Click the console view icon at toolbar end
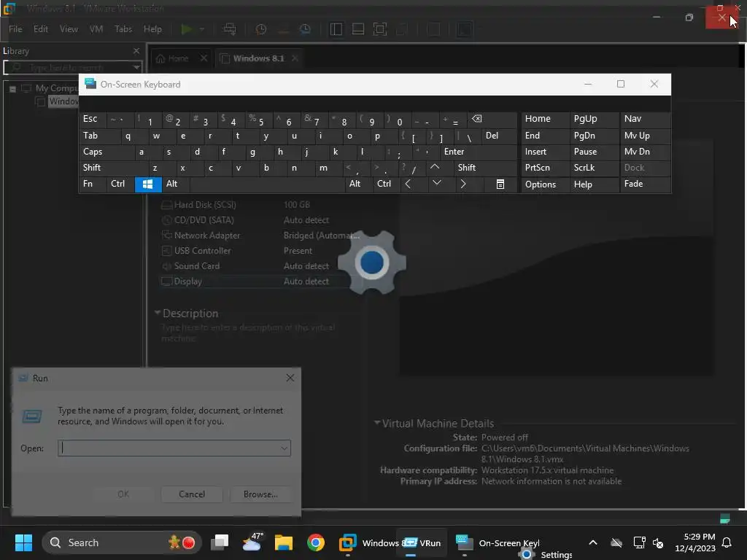 [x=464, y=29]
